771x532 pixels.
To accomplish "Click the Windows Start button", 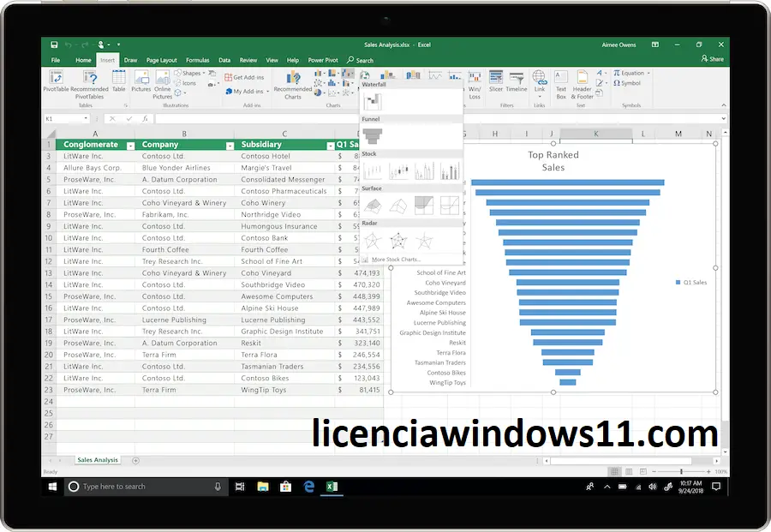I will click(x=52, y=487).
